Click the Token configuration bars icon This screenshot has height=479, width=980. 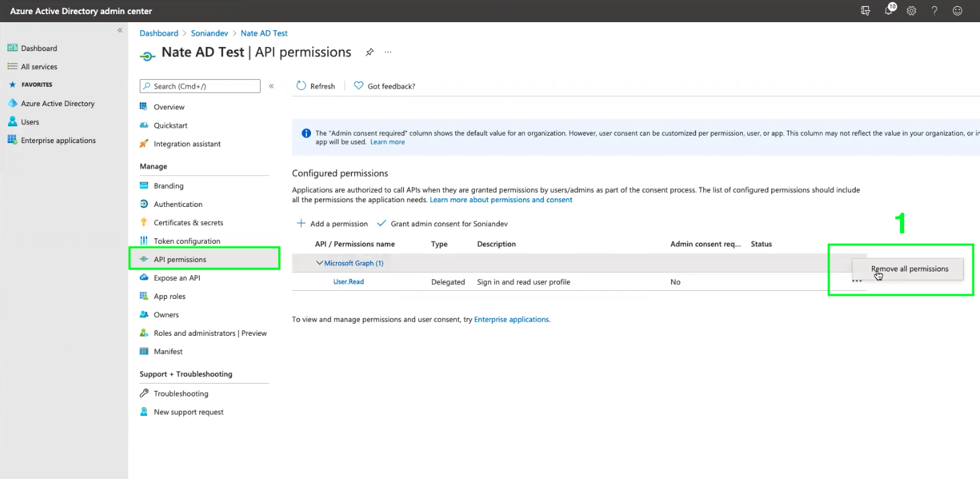point(144,241)
